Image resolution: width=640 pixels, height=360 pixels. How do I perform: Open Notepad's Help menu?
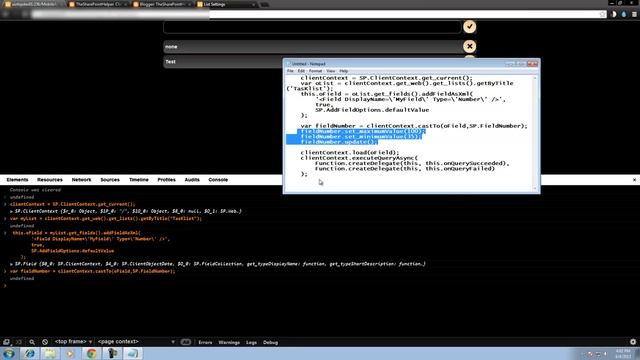(x=344, y=71)
